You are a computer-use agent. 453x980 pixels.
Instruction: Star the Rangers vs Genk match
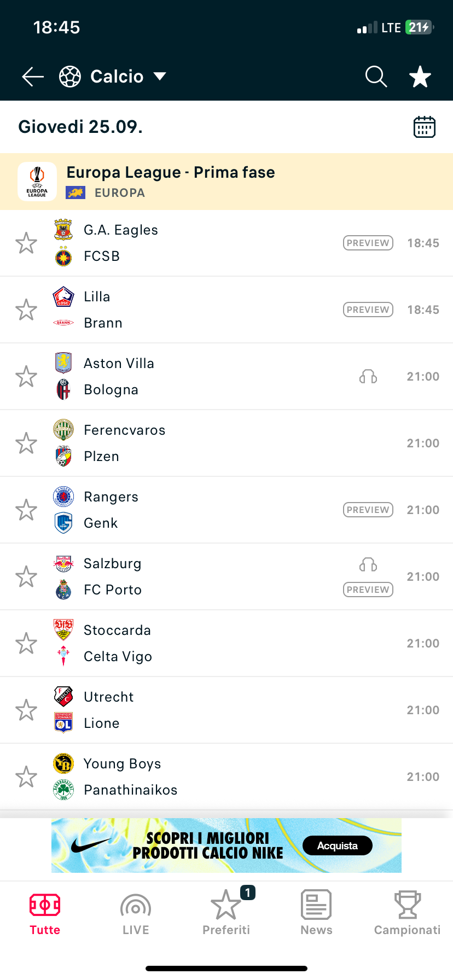[x=26, y=510]
